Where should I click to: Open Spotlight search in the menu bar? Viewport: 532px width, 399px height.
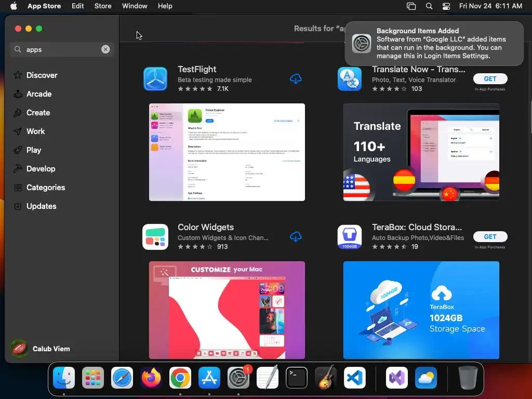429,6
